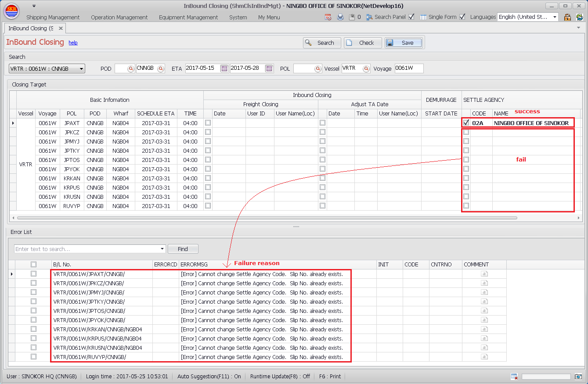Click the table delete icon in status bar

(514, 377)
